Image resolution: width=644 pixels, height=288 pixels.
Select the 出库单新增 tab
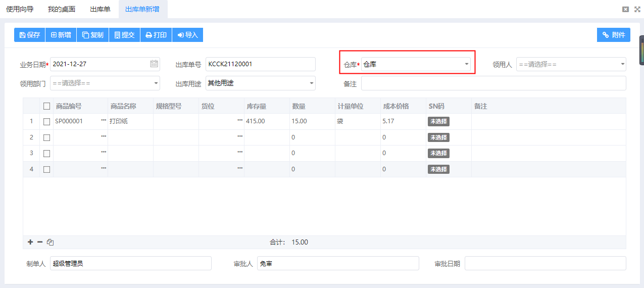click(x=142, y=9)
